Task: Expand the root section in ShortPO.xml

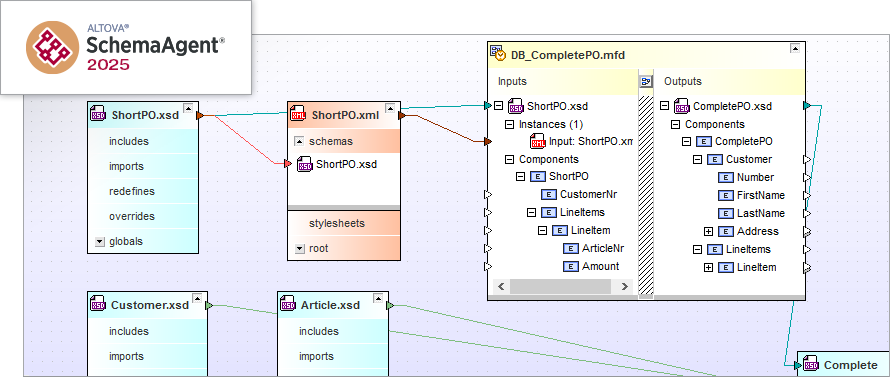Action: (299, 249)
